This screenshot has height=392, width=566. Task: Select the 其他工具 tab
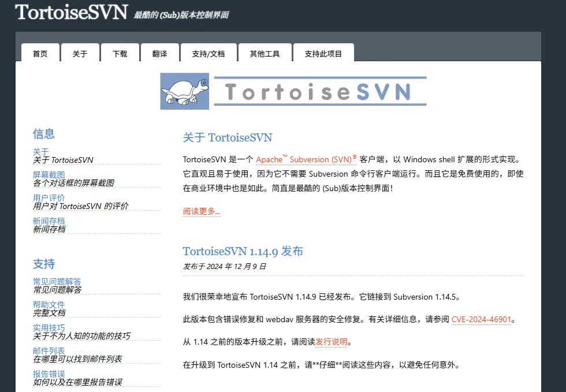point(265,54)
